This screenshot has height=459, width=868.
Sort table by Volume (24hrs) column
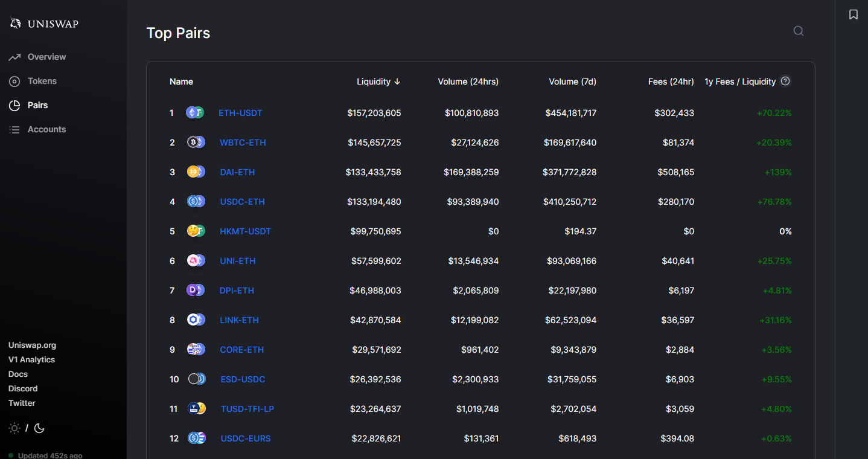(468, 82)
